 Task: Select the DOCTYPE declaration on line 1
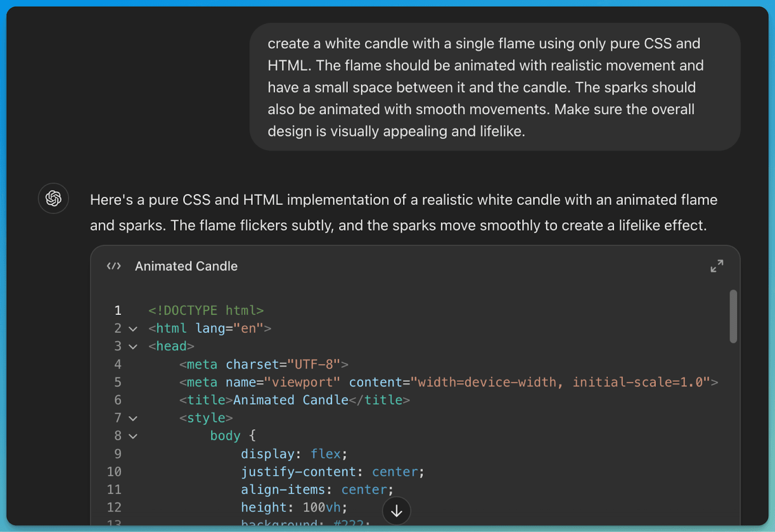pyautogui.click(x=206, y=310)
